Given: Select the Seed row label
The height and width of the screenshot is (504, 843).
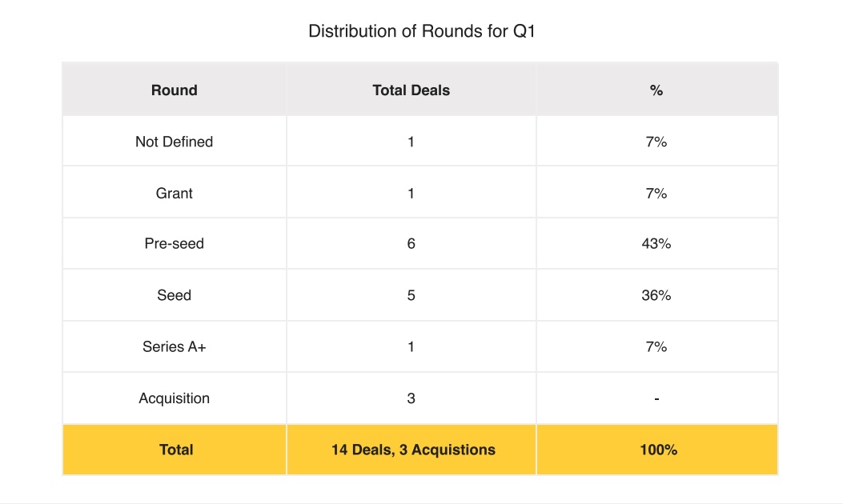Looking at the screenshot, I should tap(174, 295).
